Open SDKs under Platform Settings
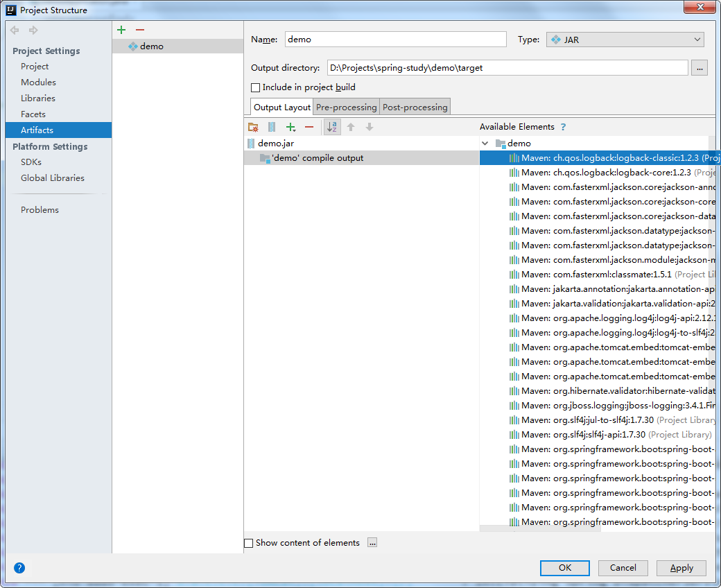The image size is (721, 588). coord(31,162)
